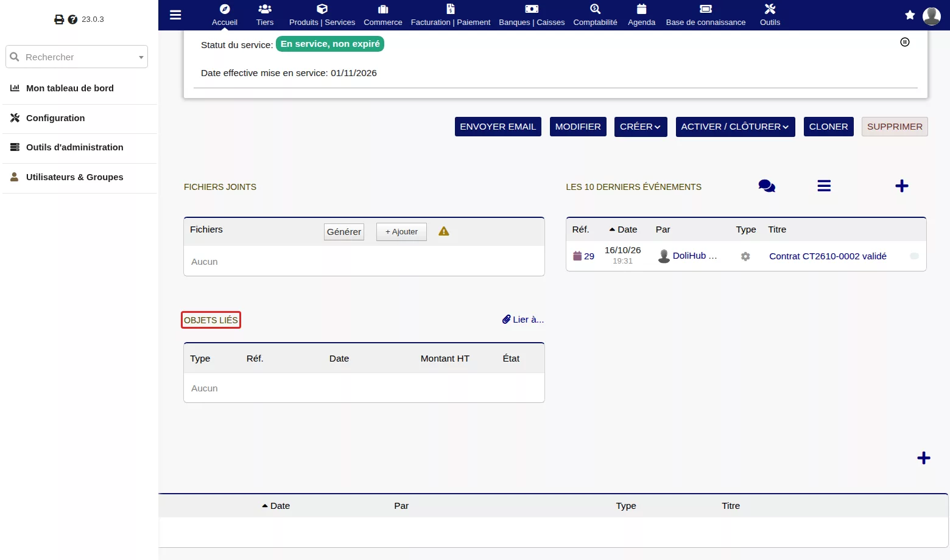
Task: Open the Tiers menu
Action: click(265, 15)
